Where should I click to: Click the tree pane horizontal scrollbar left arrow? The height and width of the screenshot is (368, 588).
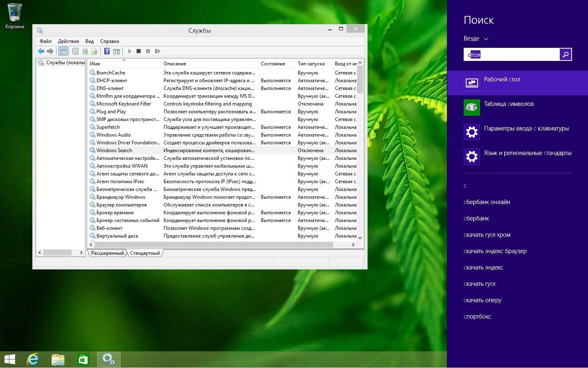[x=40, y=253]
